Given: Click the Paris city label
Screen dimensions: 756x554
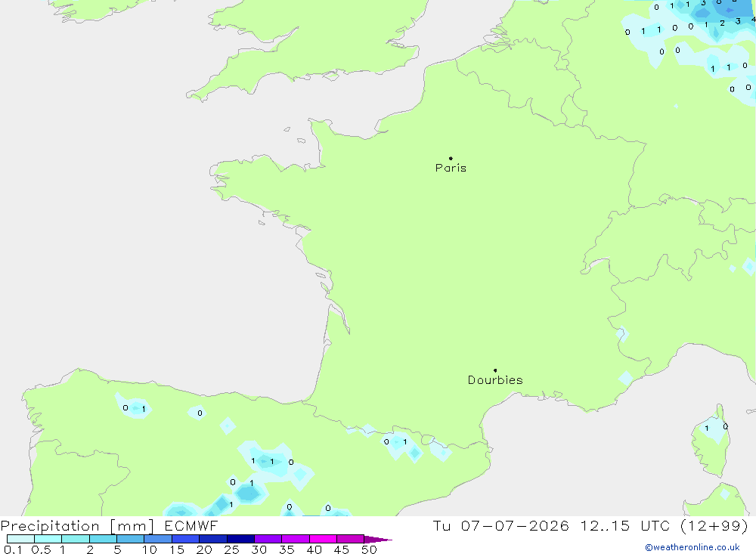Looking at the screenshot, I should 451,168.
